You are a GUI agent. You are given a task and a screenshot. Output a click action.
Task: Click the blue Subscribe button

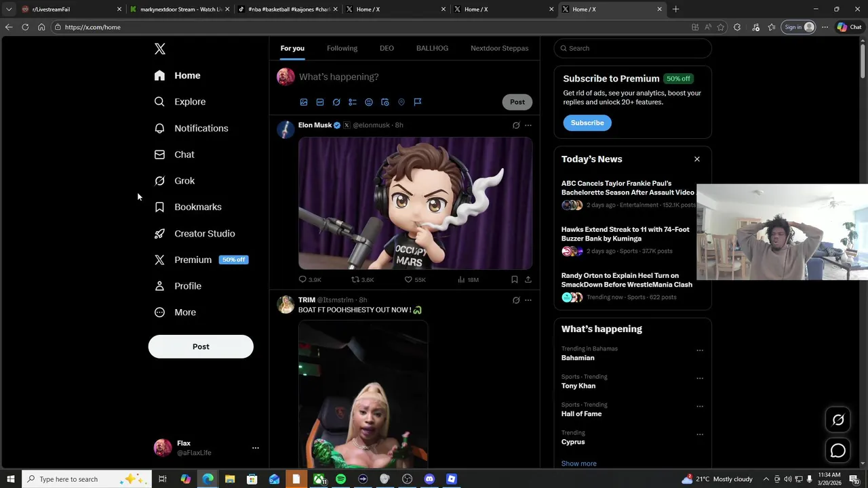point(587,123)
